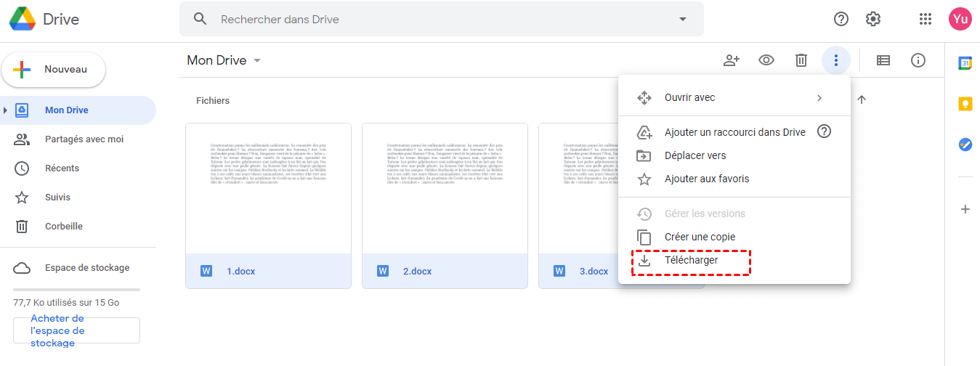Viewport: 980px width, 366px height.
Task: Click the plus add-ons icon
Action: (965, 209)
